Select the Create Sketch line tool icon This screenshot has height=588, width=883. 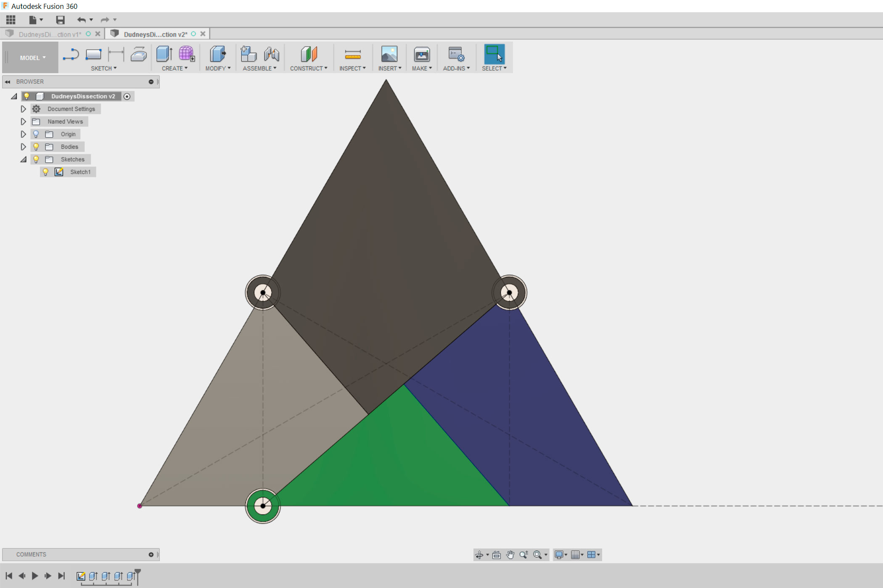coord(71,54)
